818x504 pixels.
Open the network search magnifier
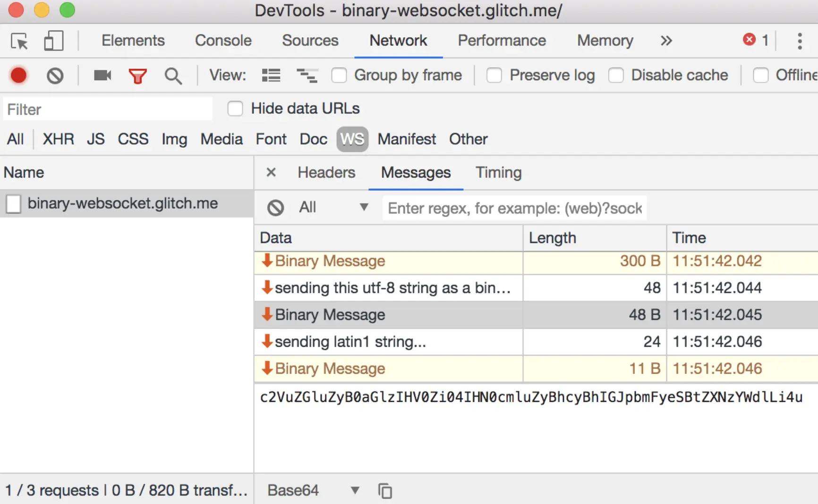173,76
